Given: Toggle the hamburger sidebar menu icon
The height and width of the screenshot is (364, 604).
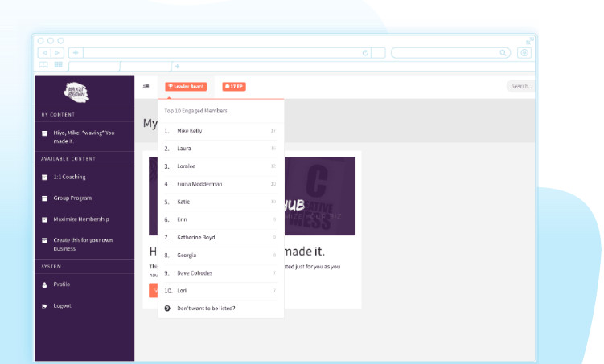Looking at the screenshot, I should coord(146,86).
